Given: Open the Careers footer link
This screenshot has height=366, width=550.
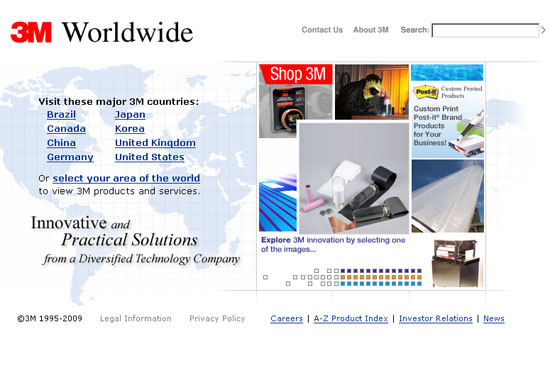Looking at the screenshot, I should point(287,319).
